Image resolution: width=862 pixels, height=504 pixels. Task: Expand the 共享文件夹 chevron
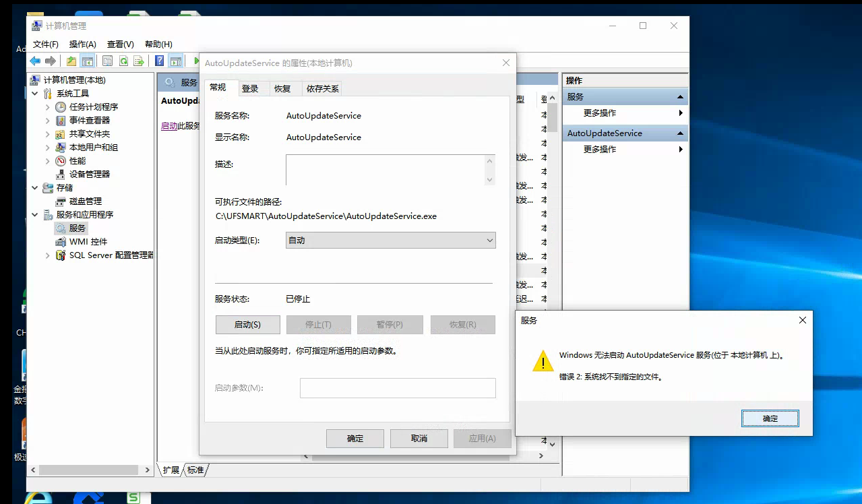(48, 133)
